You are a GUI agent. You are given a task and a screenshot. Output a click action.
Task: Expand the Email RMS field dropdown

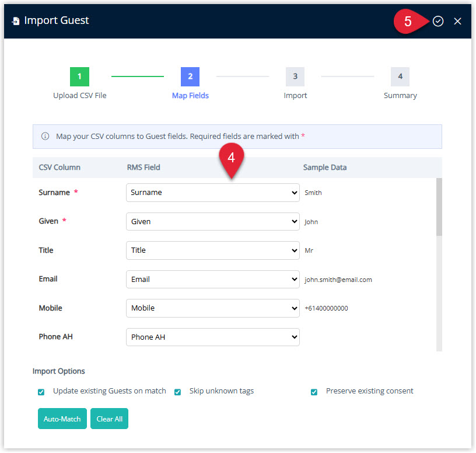[213, 279]
